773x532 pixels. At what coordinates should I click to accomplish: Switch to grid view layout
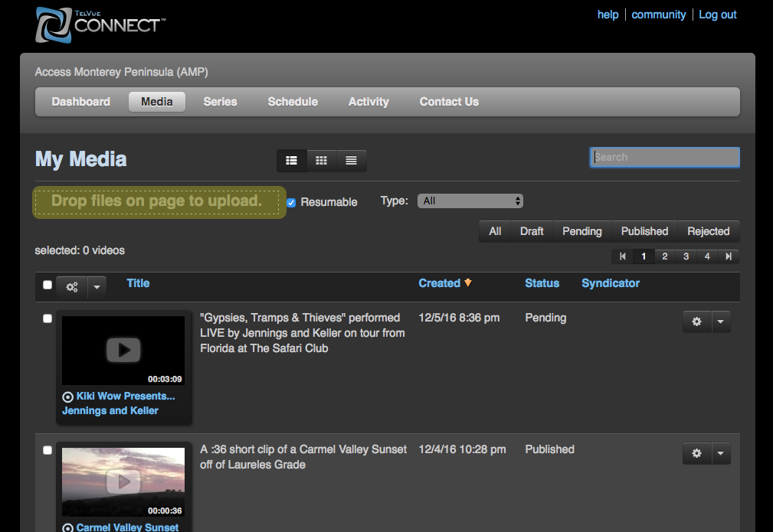[322, 161]
